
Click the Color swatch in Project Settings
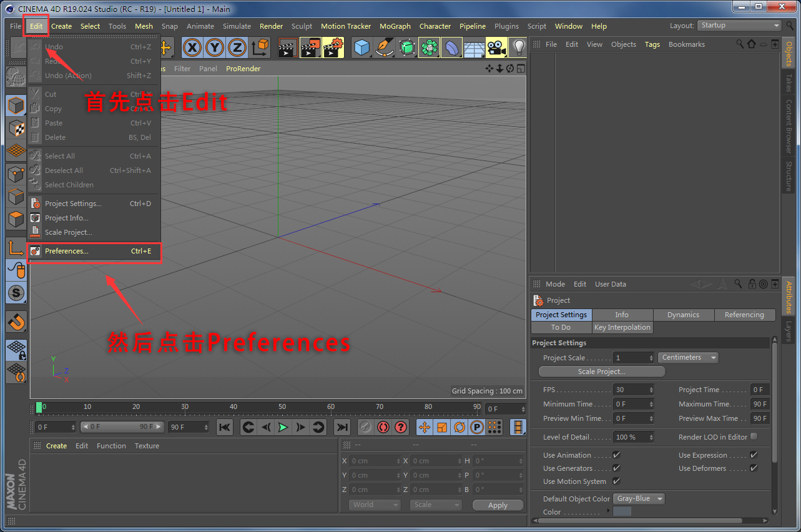click(622, 512)
